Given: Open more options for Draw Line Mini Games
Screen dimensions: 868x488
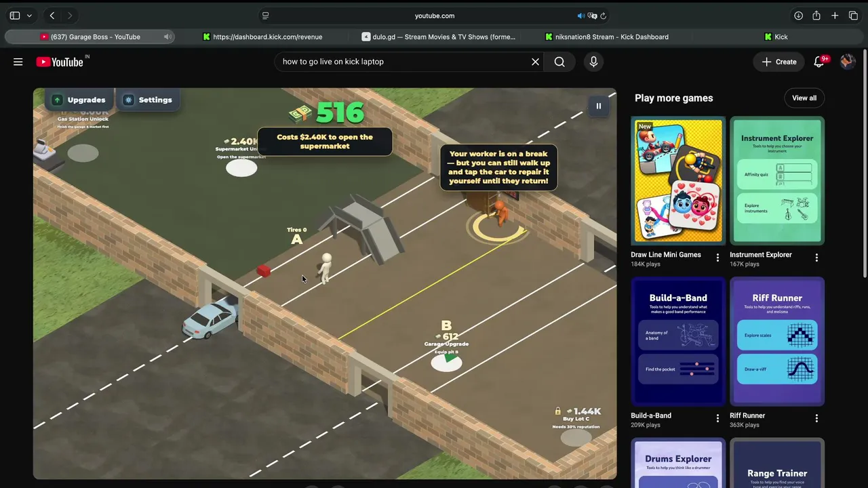Looking at the screenshot, I should pyautogui.click(x=717, y=258).
